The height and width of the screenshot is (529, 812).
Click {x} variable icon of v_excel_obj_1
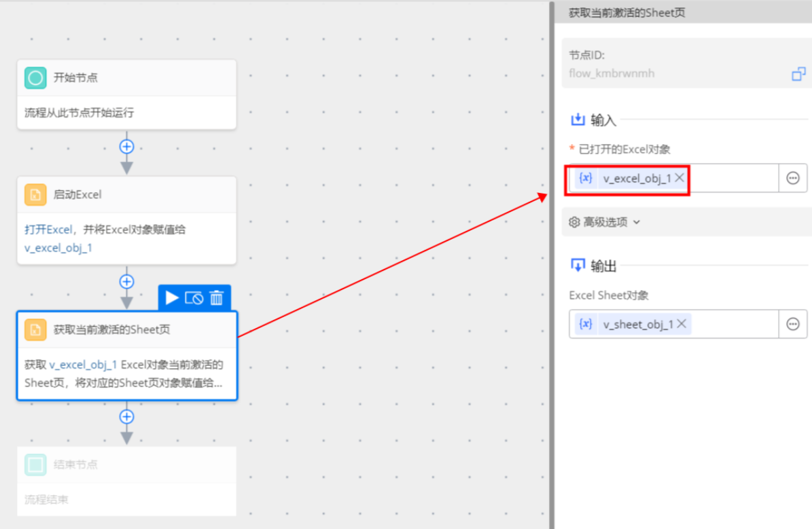click(x=586, y=178)
